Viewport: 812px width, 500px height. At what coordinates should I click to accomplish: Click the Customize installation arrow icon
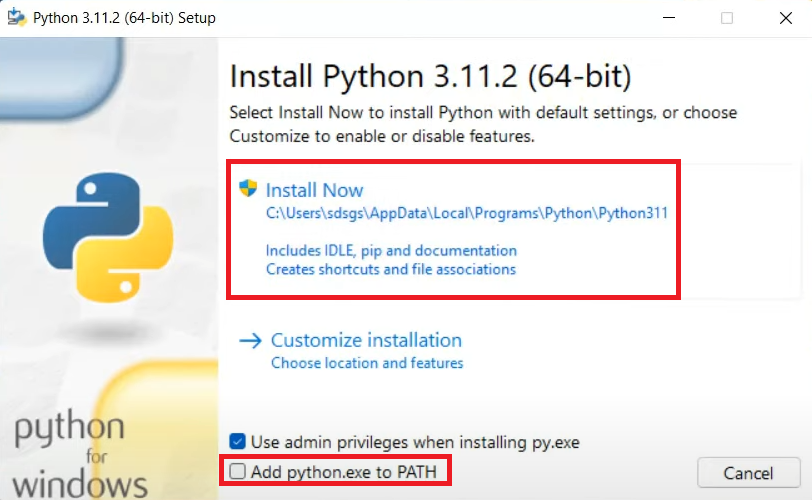[250, 341]
